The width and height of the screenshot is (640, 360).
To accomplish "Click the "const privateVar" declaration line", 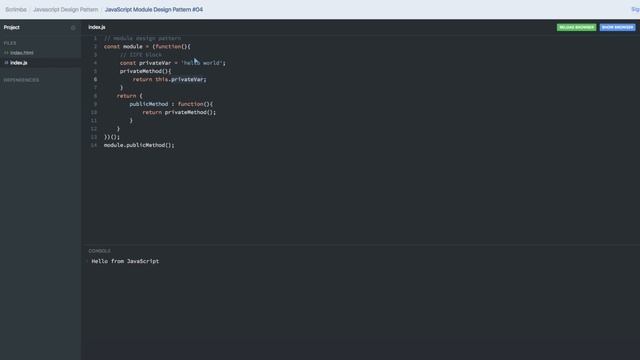I will coord(173,63).
